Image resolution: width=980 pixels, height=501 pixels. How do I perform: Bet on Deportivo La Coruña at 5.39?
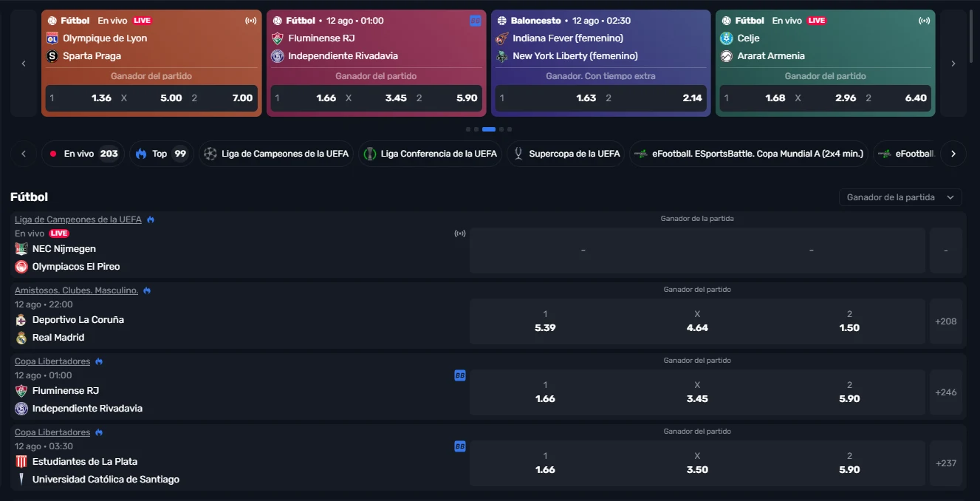coord(545,321)
